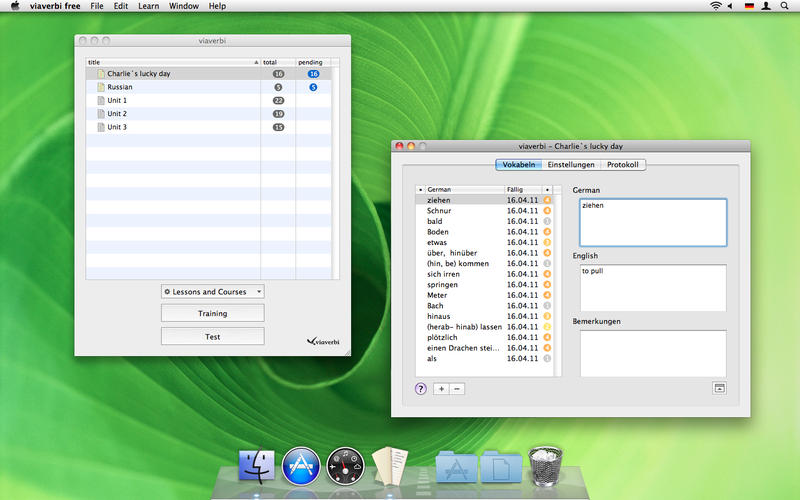The width and height of the screenshot is (800, 500).
Task: Open the Edit menu
Action: point(121,6)
